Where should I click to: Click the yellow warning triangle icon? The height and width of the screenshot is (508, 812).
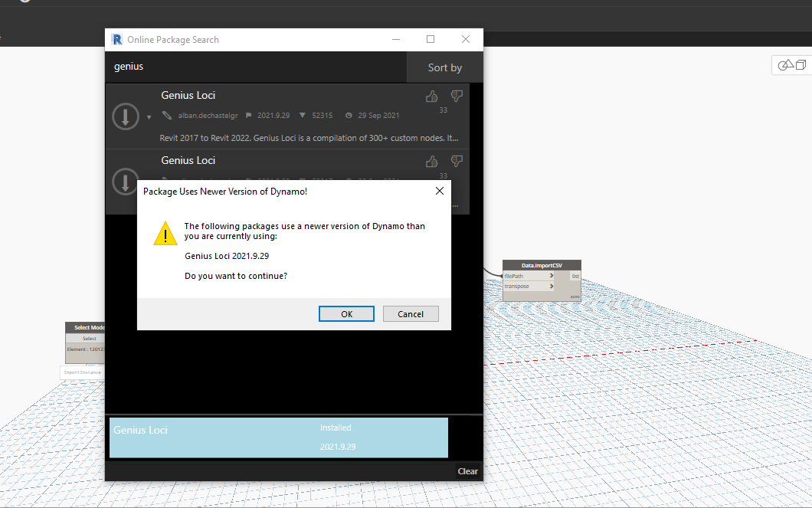[x=165, y=234]
